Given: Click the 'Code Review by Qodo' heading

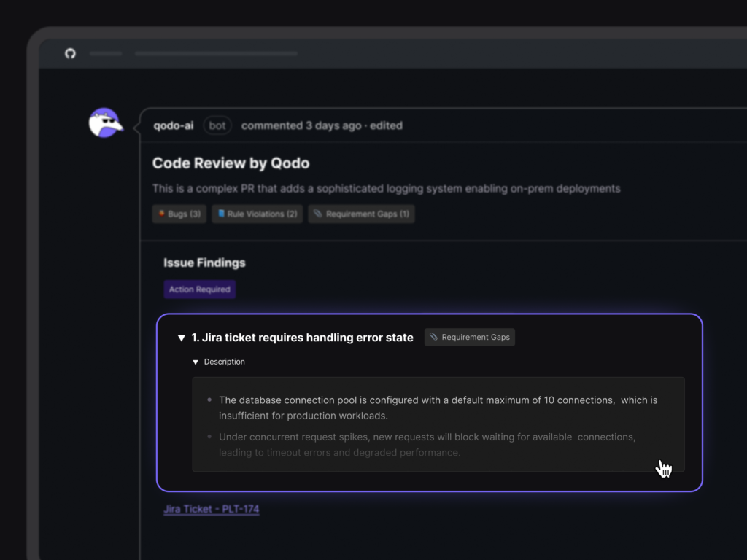Looking at the screenshot, I should point(231,163).
